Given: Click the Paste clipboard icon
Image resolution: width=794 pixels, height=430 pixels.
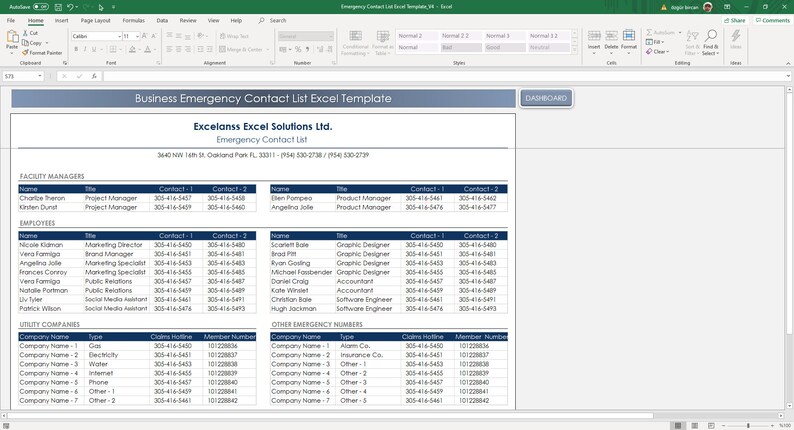Looking at the screenshot, I should pos(12,36).
